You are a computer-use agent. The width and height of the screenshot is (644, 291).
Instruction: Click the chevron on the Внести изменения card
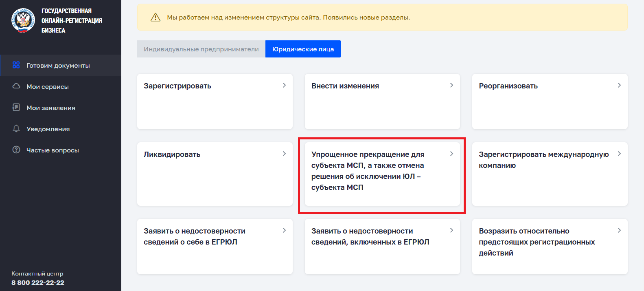(x=451, y=85)
